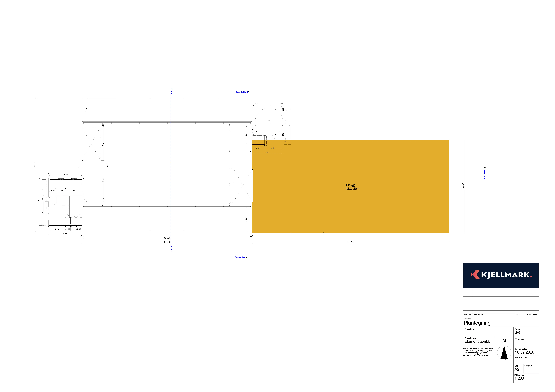
Task: Select the circular silo outline
Action: pyautogui.click(x=269, y=122)
